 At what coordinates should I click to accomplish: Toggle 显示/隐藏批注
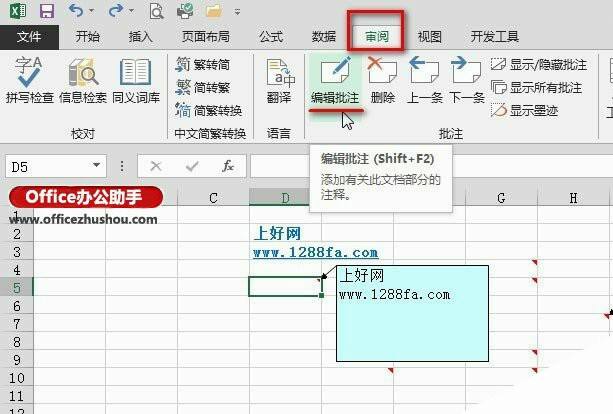pyautogui.click(x=539, y=65)
